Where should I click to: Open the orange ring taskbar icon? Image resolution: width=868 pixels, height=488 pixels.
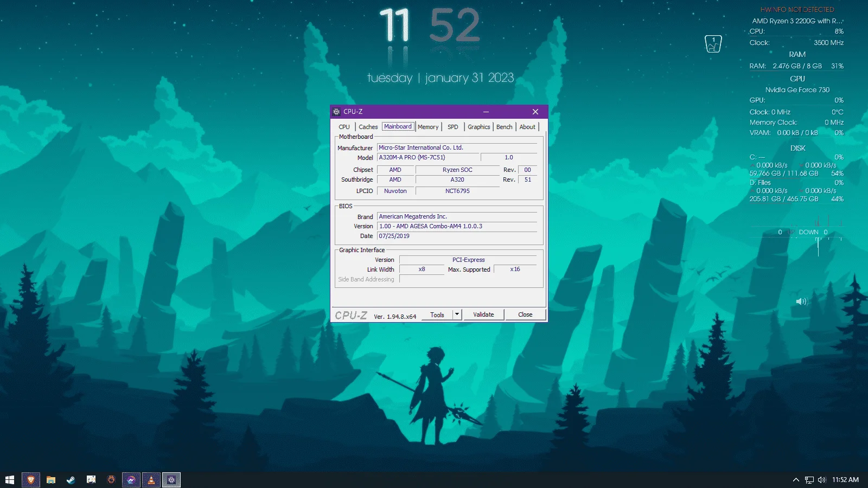tap(111, 480)
